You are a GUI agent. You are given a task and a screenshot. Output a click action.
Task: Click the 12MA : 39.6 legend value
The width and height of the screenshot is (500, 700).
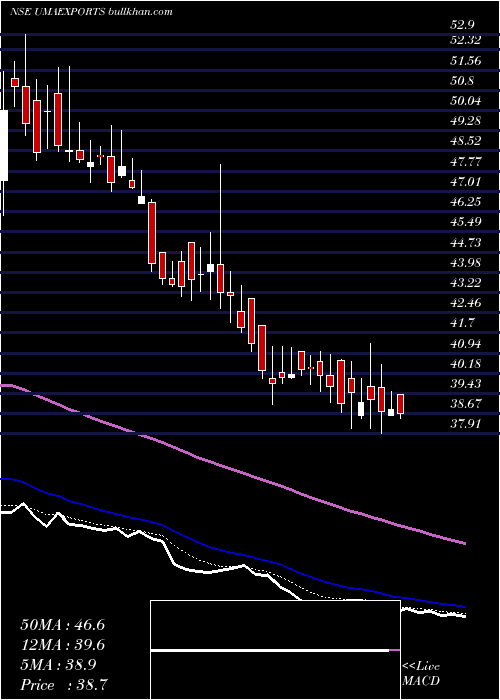pyautogui.click(x=63, y=646)
